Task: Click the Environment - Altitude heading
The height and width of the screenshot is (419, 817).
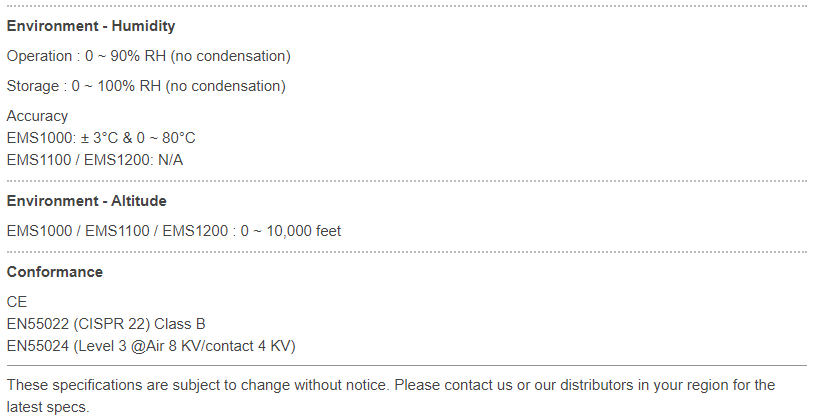Action: [x=86, y=201]
